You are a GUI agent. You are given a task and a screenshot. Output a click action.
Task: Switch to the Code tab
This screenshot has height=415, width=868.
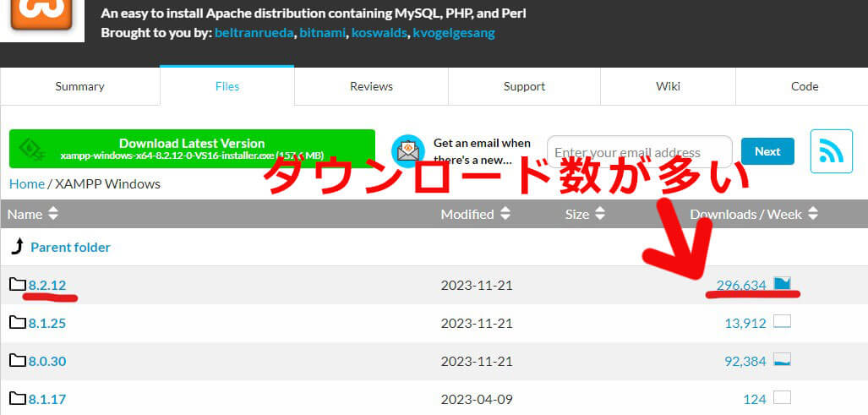(x=805, y=86)
